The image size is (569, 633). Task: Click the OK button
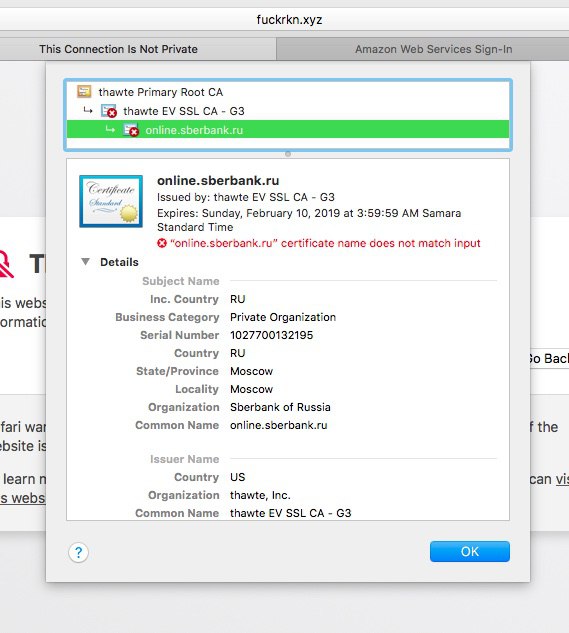(470, 551)
